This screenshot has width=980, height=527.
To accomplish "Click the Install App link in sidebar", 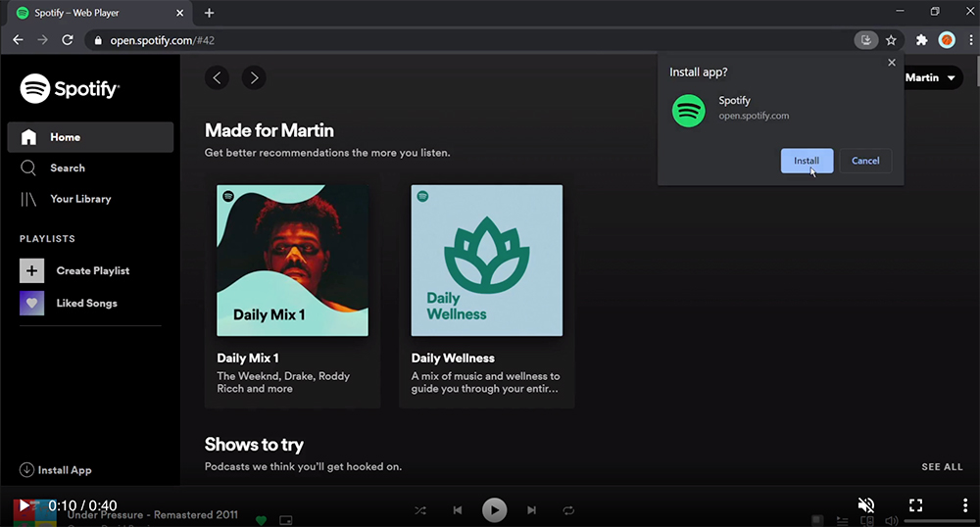I will click(56, 470).
